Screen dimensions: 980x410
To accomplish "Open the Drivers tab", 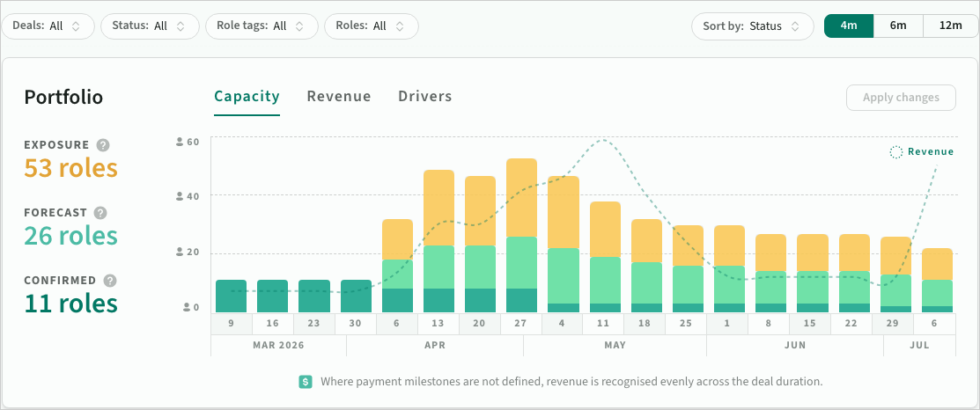I will coord(424,97).
